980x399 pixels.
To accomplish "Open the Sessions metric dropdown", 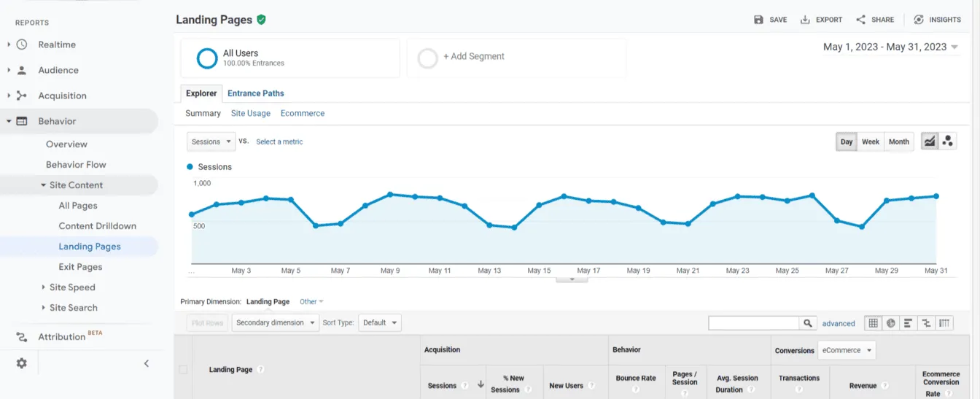I will [211, 142].
